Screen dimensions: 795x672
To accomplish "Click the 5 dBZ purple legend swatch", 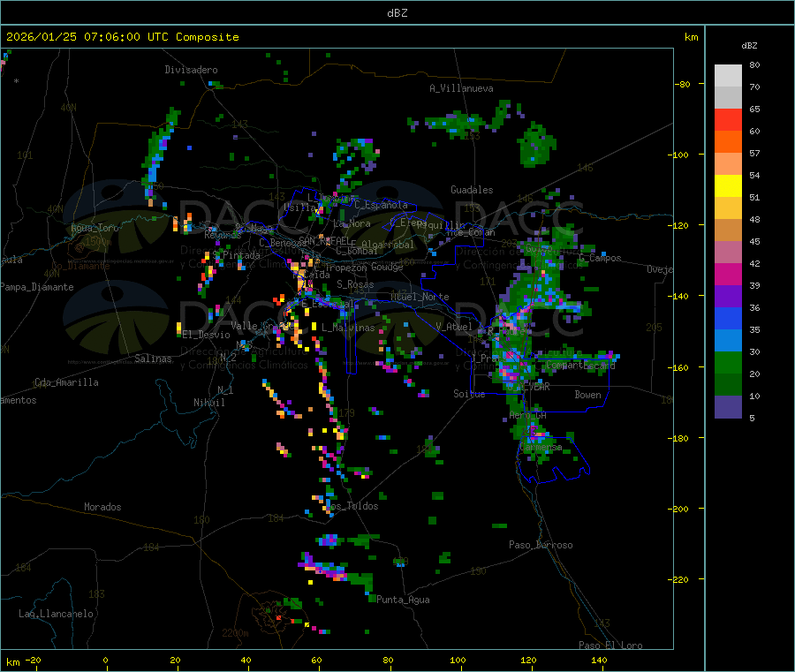I will point(728,407).
